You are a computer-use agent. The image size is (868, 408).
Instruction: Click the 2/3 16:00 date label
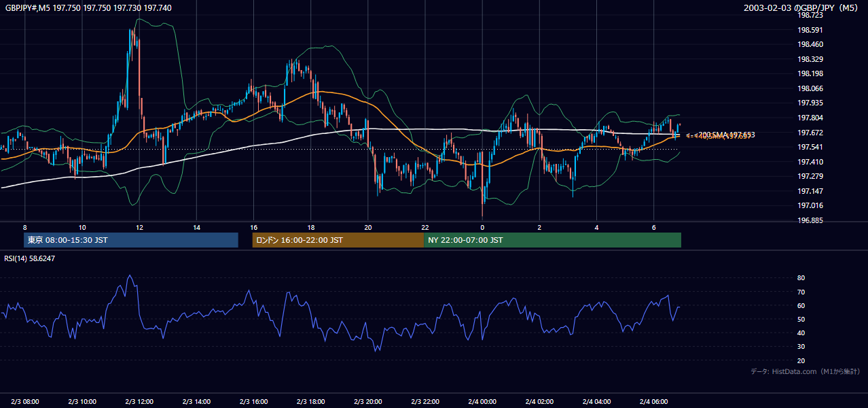[x=253, y=401]
